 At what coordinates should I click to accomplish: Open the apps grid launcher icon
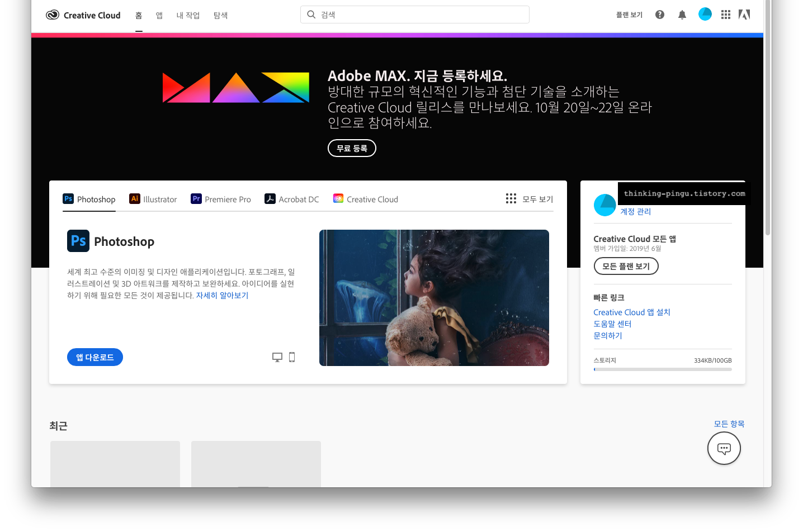pos(726,15)
